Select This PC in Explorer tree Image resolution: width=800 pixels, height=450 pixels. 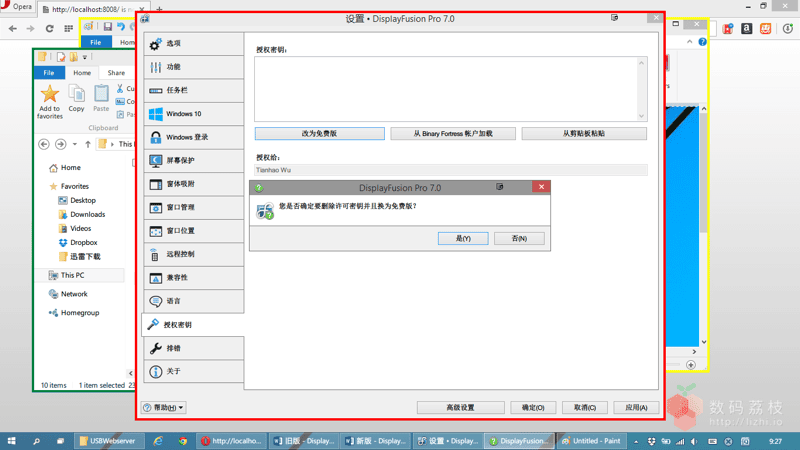[x=66, y=276]
